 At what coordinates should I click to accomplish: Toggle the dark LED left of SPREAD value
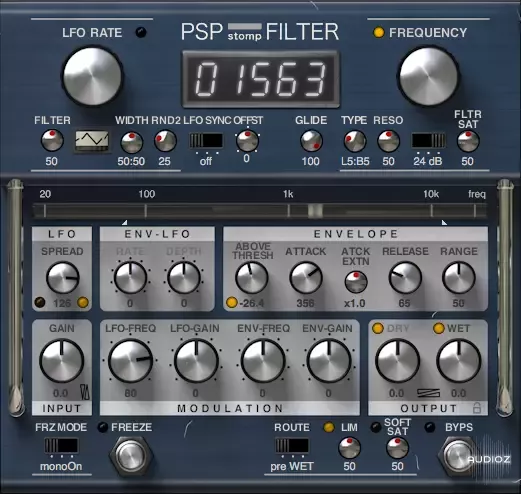40,302
